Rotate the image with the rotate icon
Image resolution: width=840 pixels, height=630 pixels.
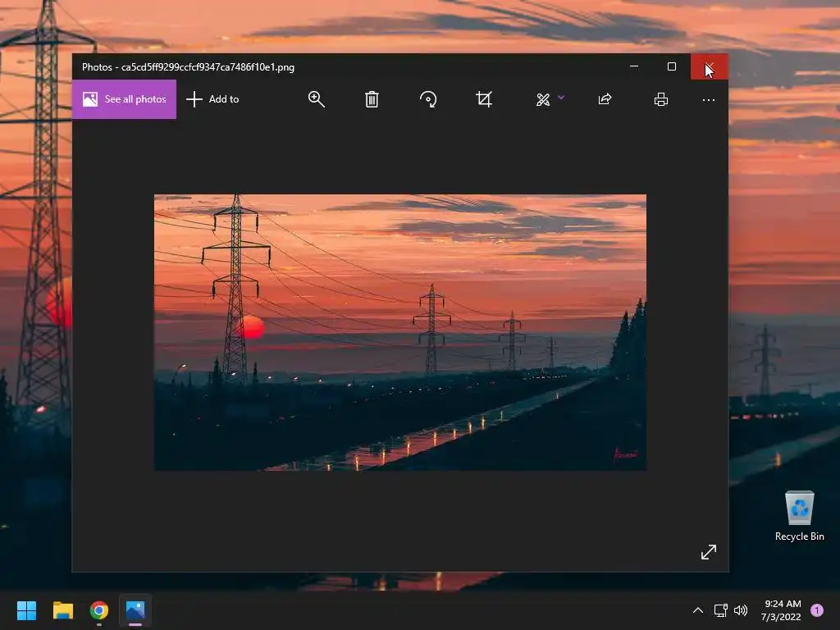[x=428, y=99]
